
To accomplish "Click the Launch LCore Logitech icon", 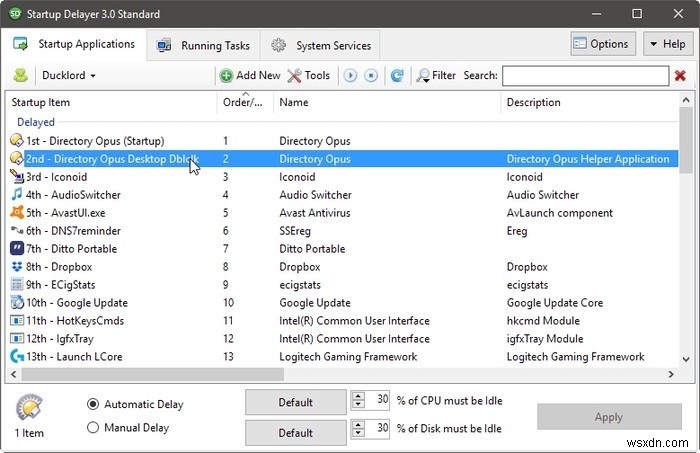I will click(17, 356).
